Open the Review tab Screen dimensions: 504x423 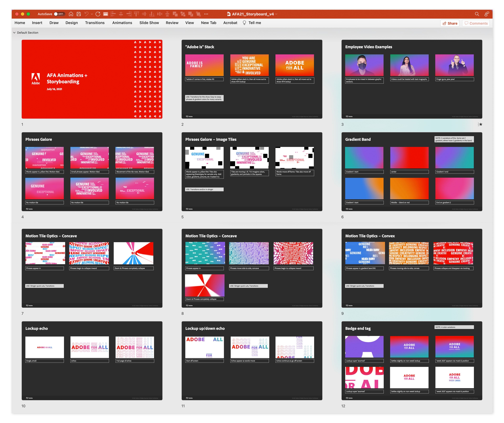point(172,23)
